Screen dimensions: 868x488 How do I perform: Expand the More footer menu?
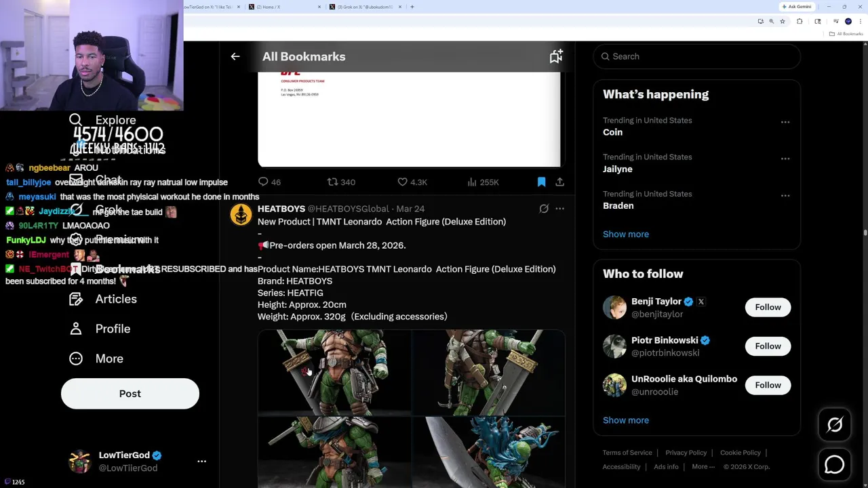(x=703, y=467)
